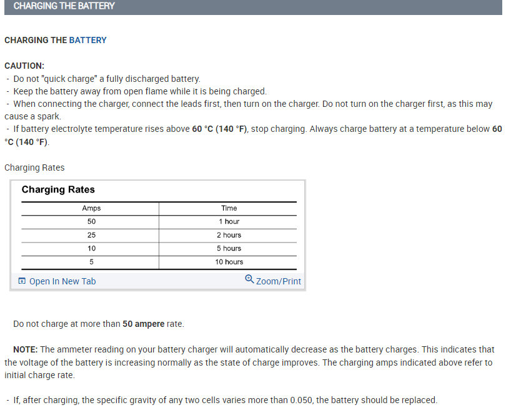
Task: Click the '2 hours' time cell
Action: [x=229, y=235]
